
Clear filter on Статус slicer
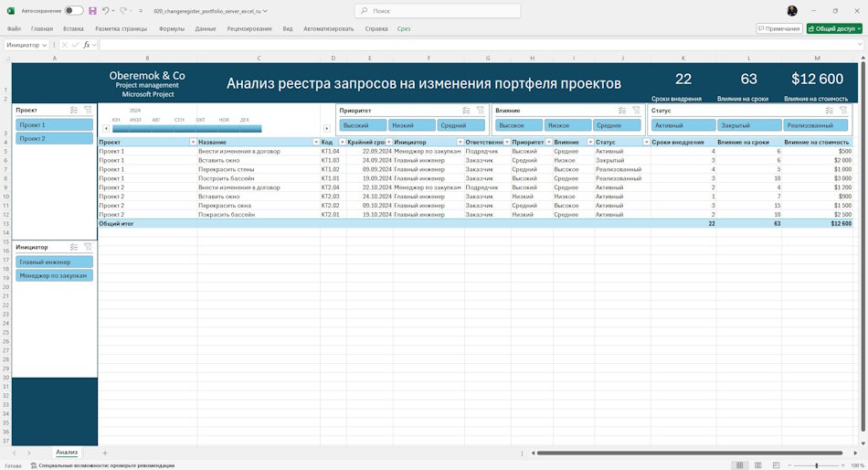pos(843,111)
